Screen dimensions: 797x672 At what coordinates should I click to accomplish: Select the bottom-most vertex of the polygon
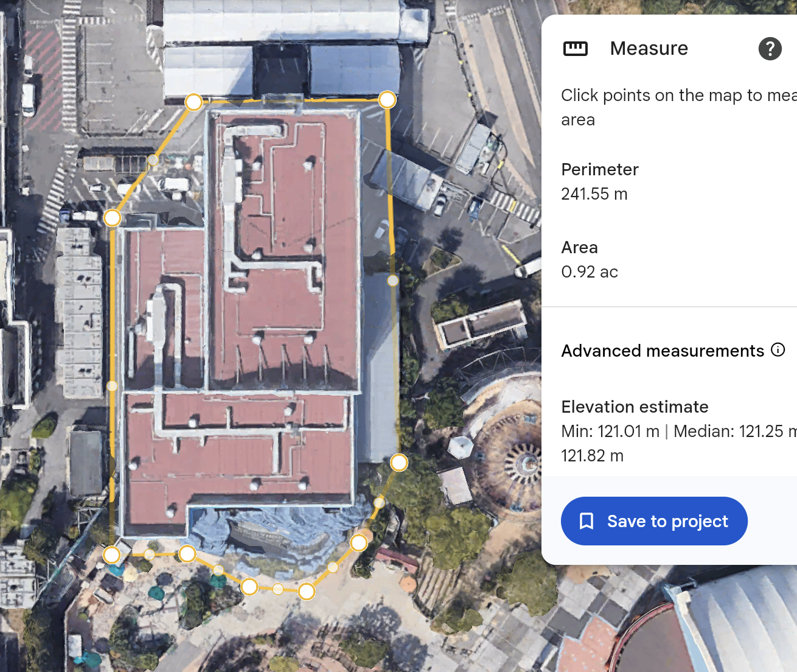coord(307,591)
